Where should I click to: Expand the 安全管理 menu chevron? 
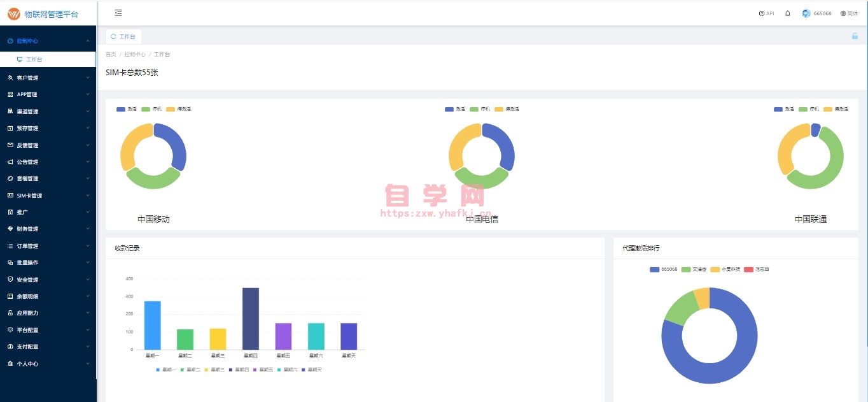point(87,280)
